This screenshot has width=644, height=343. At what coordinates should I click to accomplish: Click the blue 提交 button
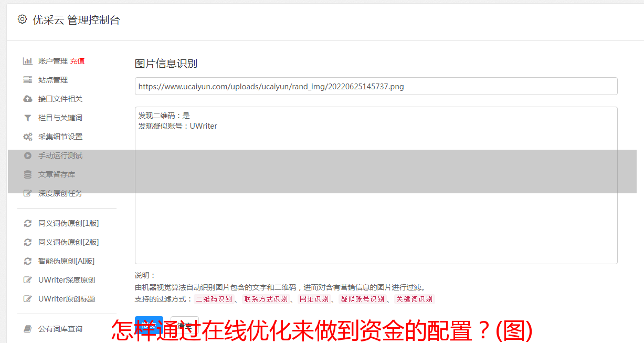coord(149,325)
